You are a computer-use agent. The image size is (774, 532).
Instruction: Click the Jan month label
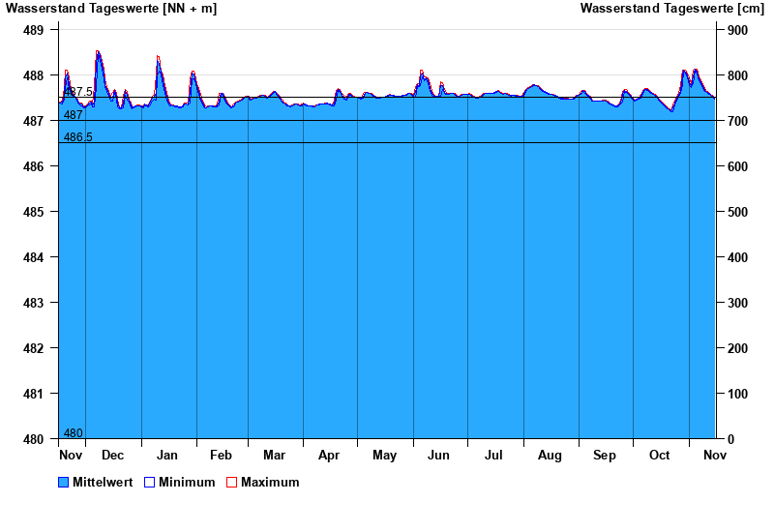tap(167, 456)
